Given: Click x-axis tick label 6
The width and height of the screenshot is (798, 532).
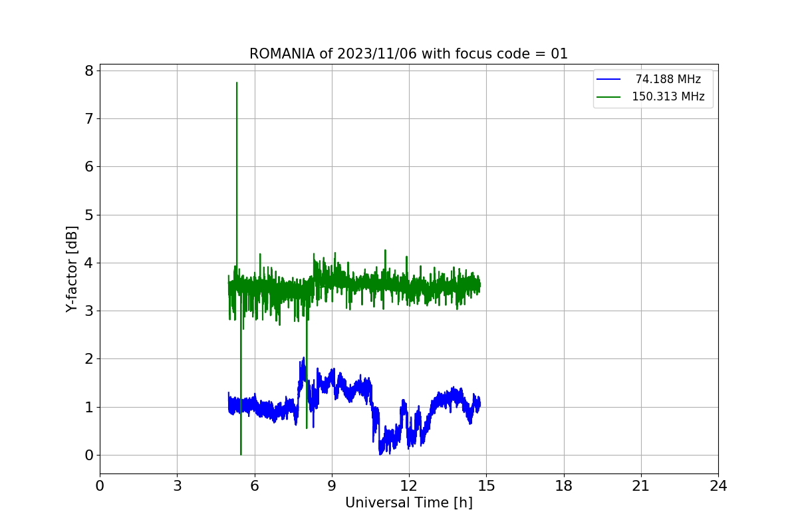Looking at the screenshot, I should point(254,486).
